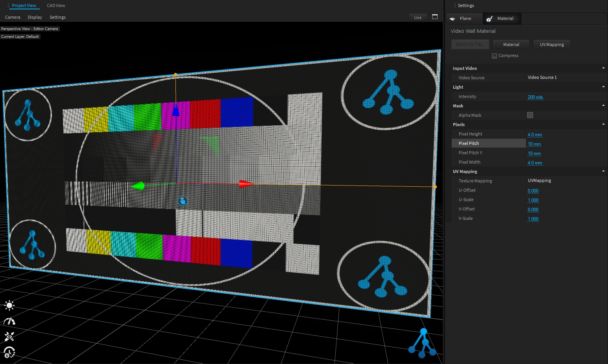
Task: Open the Video Source 1 dropdown
Action: 542,78
